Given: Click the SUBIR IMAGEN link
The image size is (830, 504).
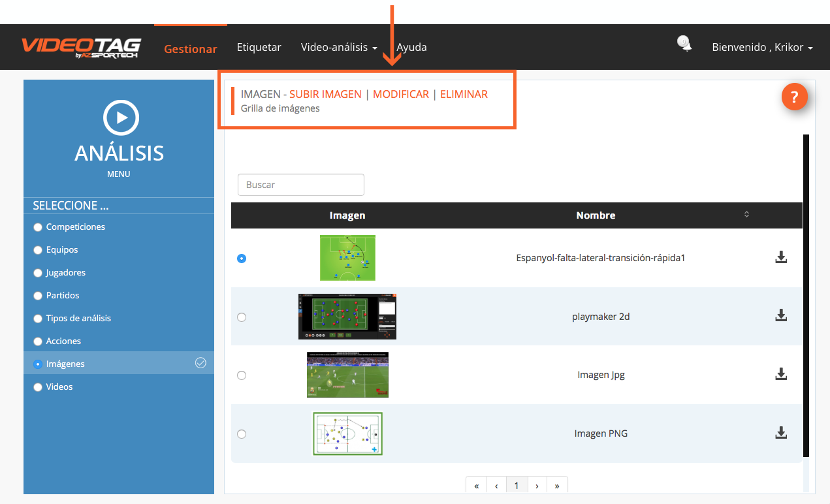Looking at the screenshot, I should click(x=325, y=94).
